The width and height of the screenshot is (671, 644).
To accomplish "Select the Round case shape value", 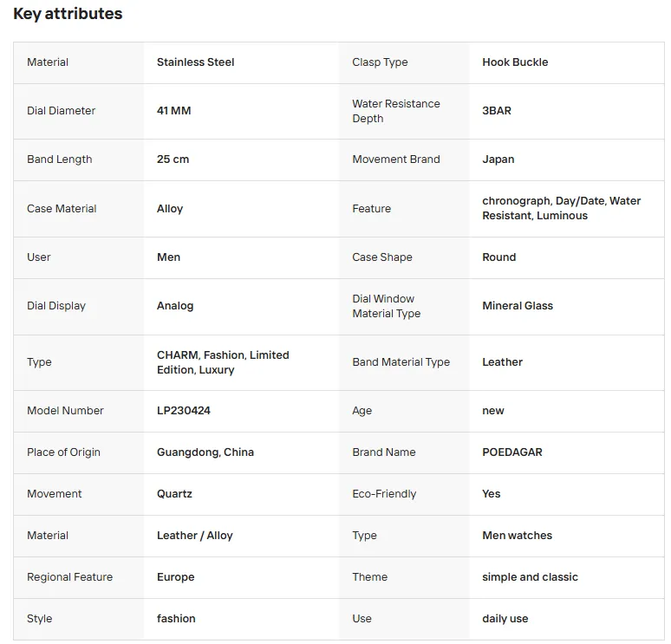I will pos(499,257).
